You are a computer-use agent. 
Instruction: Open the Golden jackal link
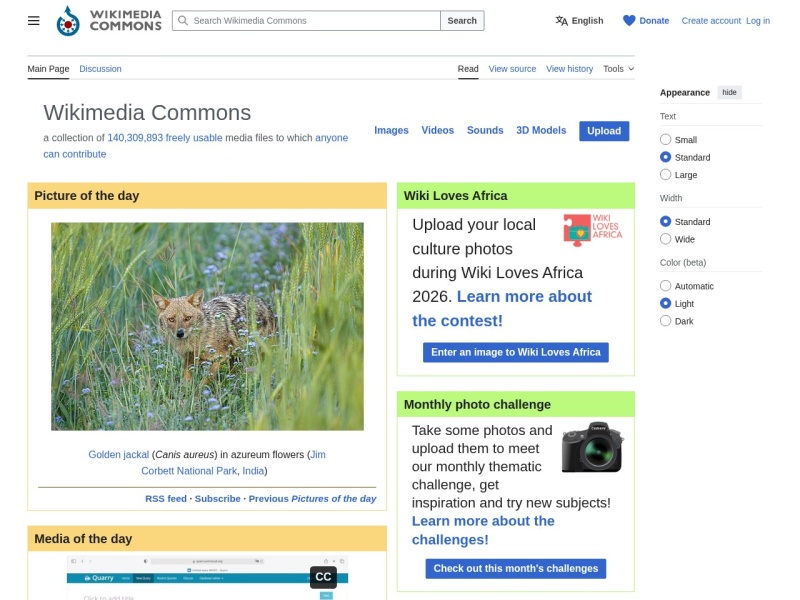[x=118, y=455]
